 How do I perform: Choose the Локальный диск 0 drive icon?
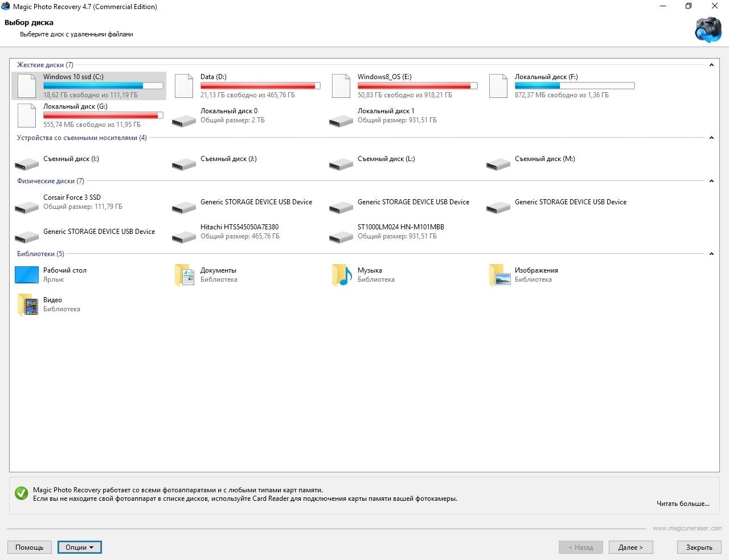(x=184, y=120)
